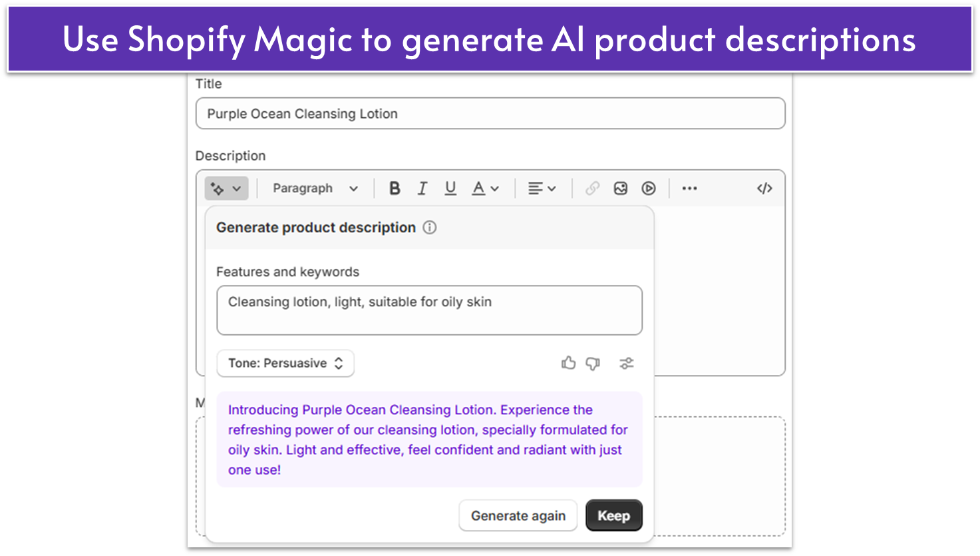Open the more options ellipsis menu
The width and height of the screenshot is (980, 556).
point(689,188)
